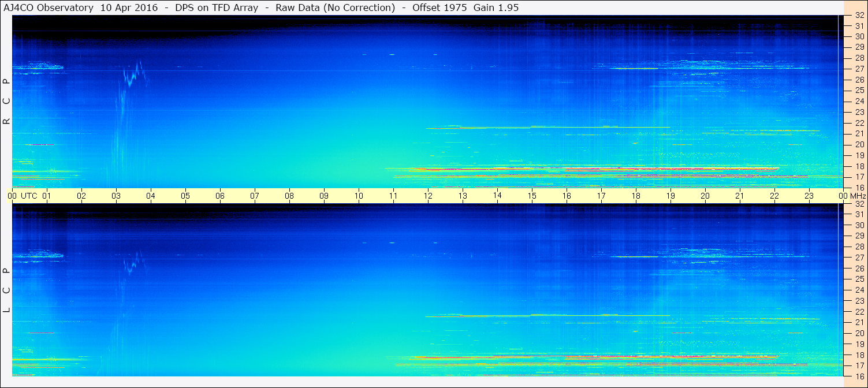Click the 00 UTC label at axis start
Image resolution: width=868 pixels, height=388 pixels.
coord(23,196)
